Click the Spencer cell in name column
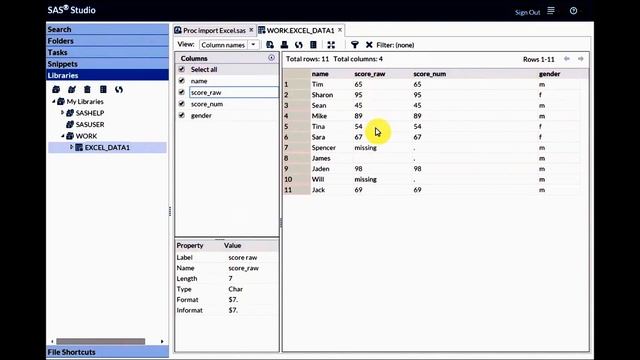Screen dimensions: 640x360 pos(324,148)
